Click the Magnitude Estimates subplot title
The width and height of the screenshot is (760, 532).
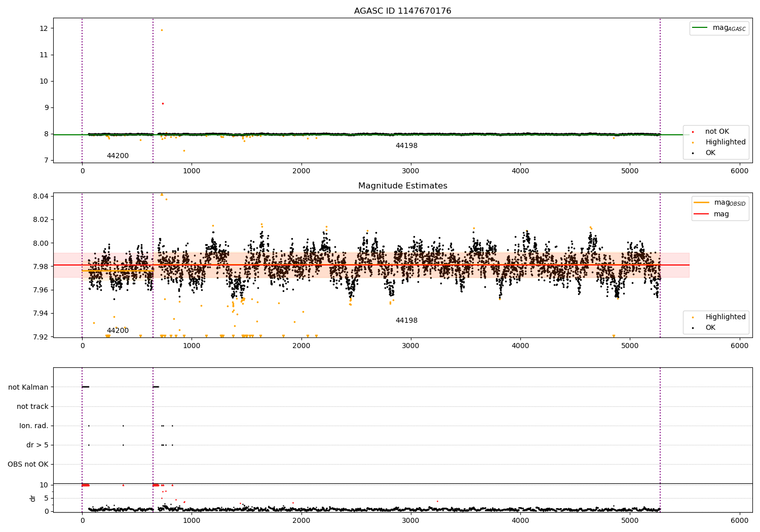coord(402,186)
